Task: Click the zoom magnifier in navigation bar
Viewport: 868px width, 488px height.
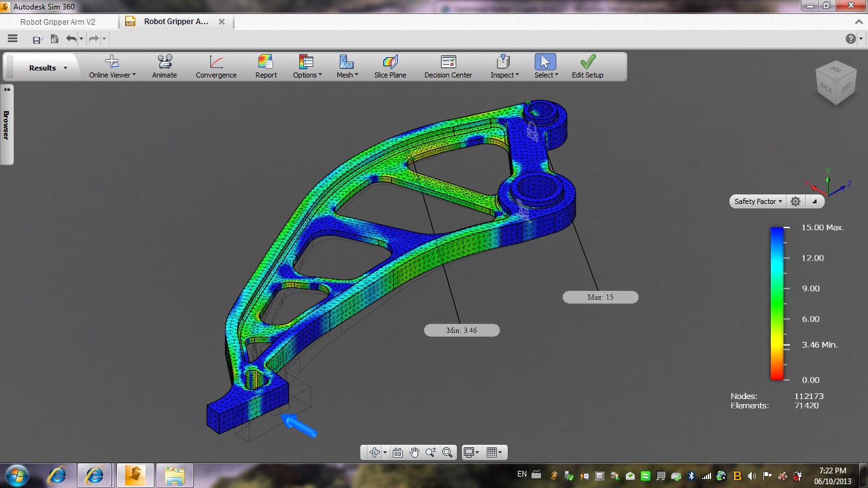Action: coord(447,452)
